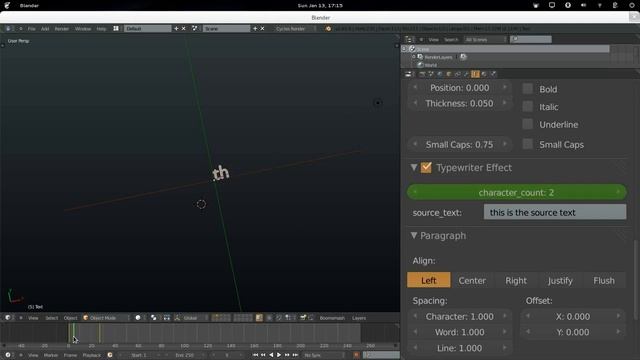Open the All Scenes outliner filter dropdown
The width and height of the screenshot is (640, 360).
[486, 40]
